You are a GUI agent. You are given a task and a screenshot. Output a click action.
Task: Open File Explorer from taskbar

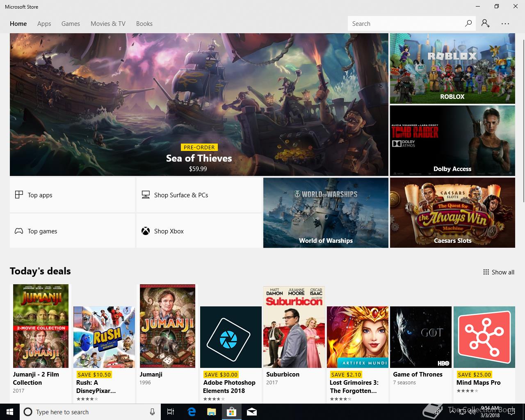pos(211,412)
